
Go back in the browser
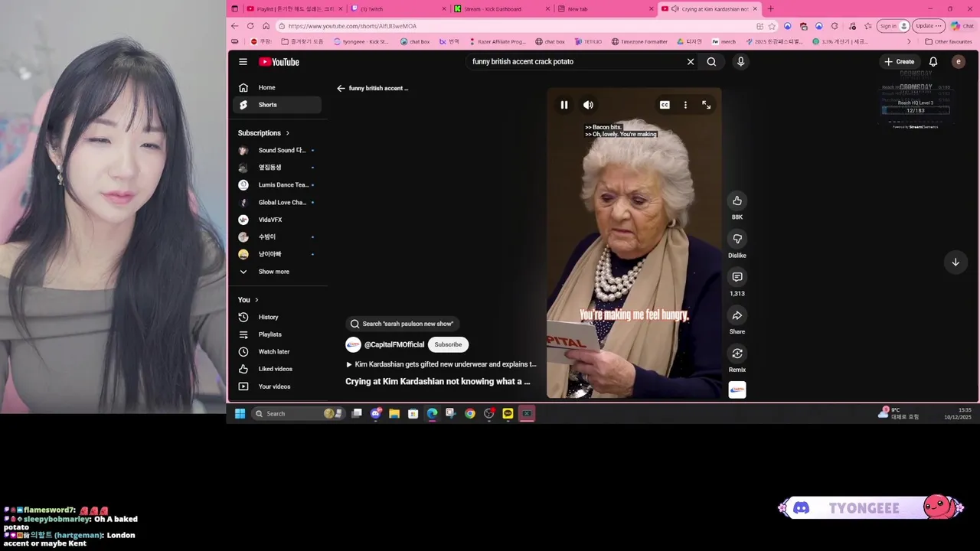tap(235, 26)
